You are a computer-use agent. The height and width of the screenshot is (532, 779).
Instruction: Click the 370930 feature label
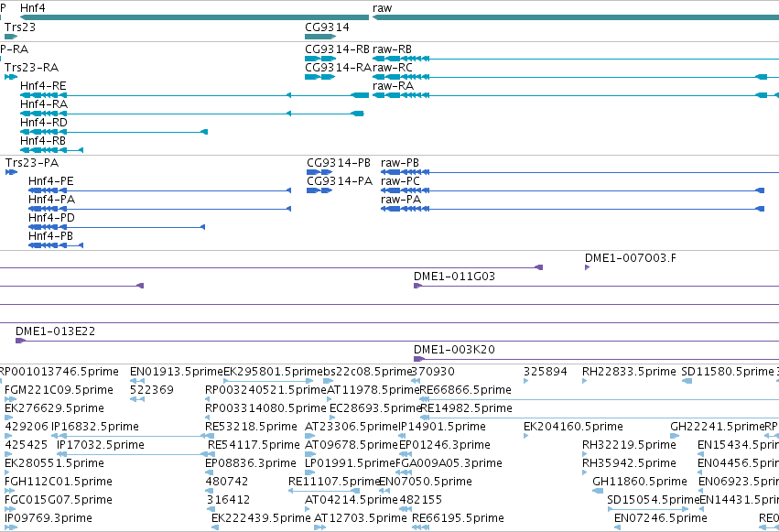[x=433, y=372]
